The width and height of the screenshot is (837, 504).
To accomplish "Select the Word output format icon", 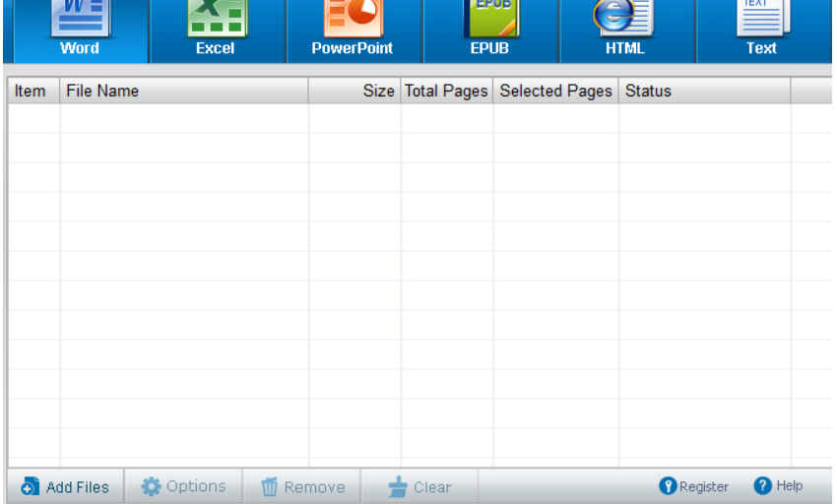I will (x=80, y=30).
